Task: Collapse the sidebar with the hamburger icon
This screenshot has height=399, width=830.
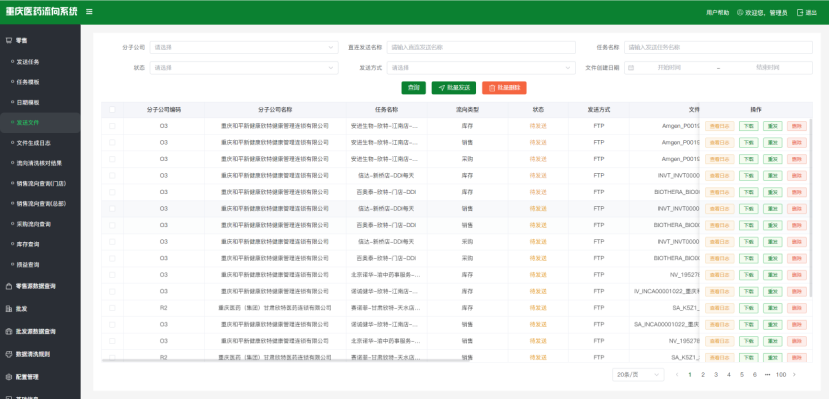Action: click(89, 12)
